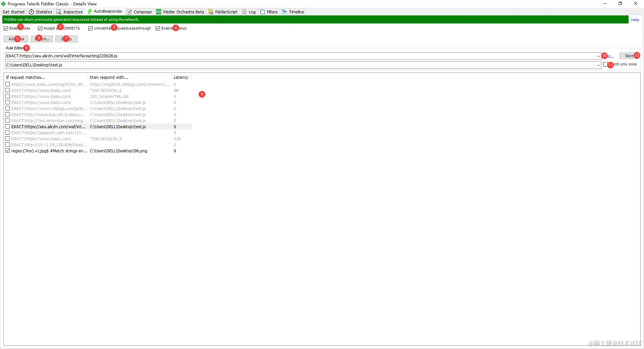Click the latency value 98
The image size is (644, 349).
click(x=176, y=91)
